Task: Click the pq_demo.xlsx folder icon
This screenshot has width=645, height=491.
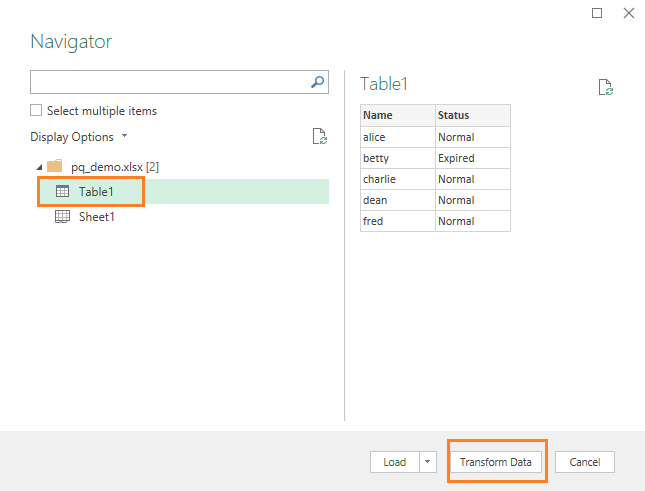Action: tap(55, 166)
